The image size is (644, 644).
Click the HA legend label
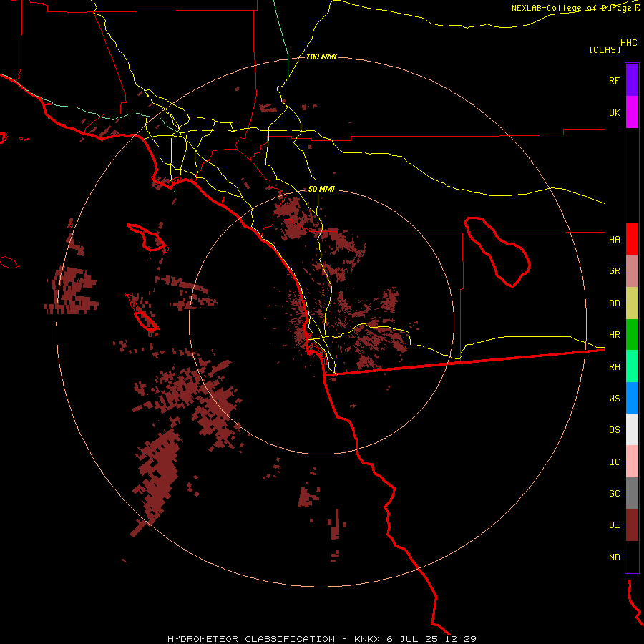click(x=614, y=239)
